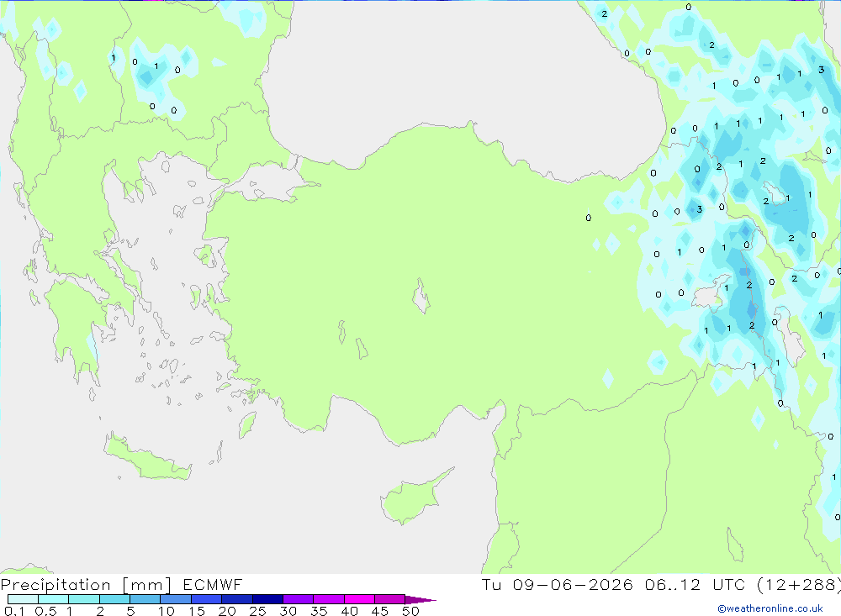Screen dimensions: 841x616
Task: Click the 1–2 mm legend swatch
Action: 84,599
